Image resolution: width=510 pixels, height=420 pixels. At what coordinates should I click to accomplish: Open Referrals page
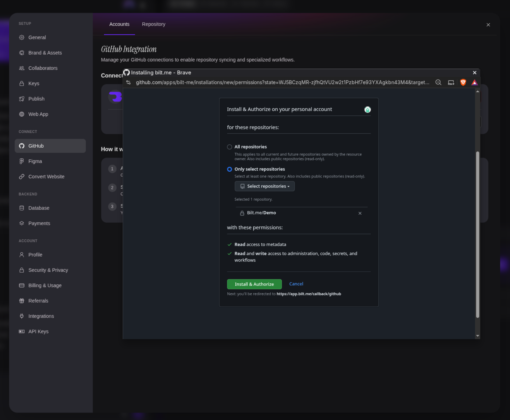[x=50, y=301]
